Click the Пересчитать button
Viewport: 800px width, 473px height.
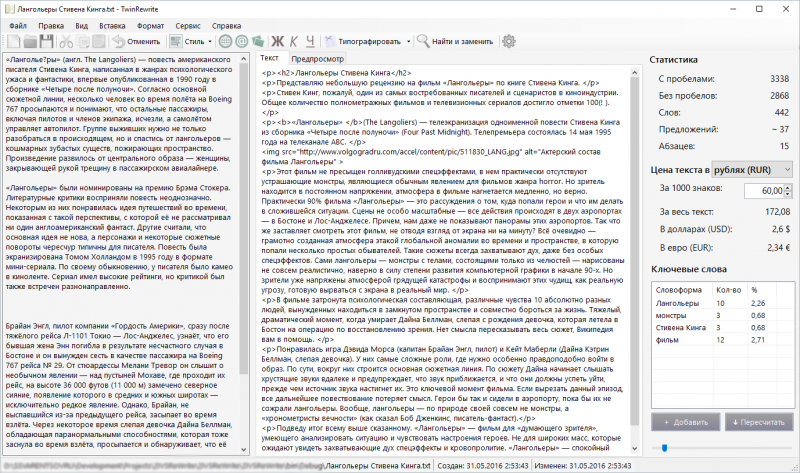point(759,422)
